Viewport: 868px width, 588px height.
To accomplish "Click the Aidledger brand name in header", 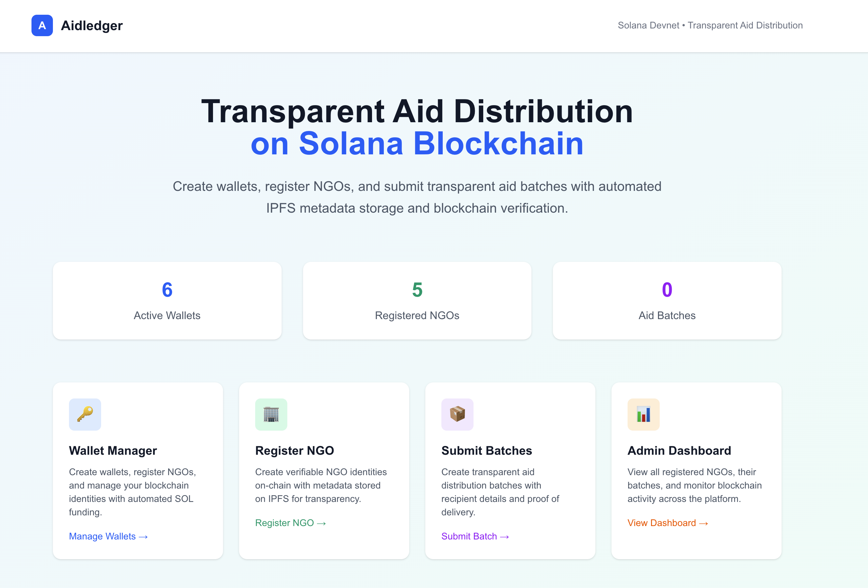I will tap(91, 25).
